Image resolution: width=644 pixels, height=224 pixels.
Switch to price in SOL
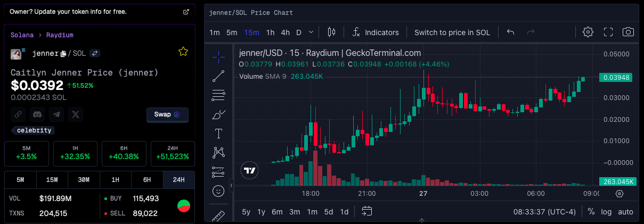tap(452, 32)
